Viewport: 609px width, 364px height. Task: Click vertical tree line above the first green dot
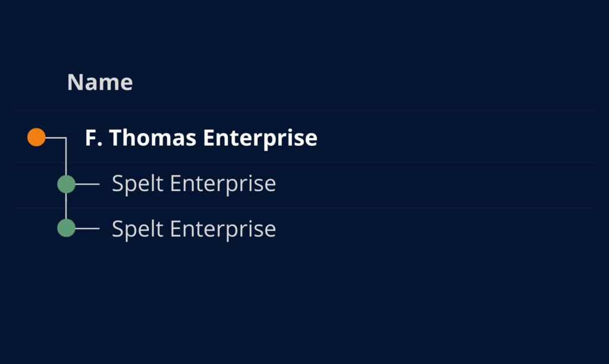coord(66,158)
